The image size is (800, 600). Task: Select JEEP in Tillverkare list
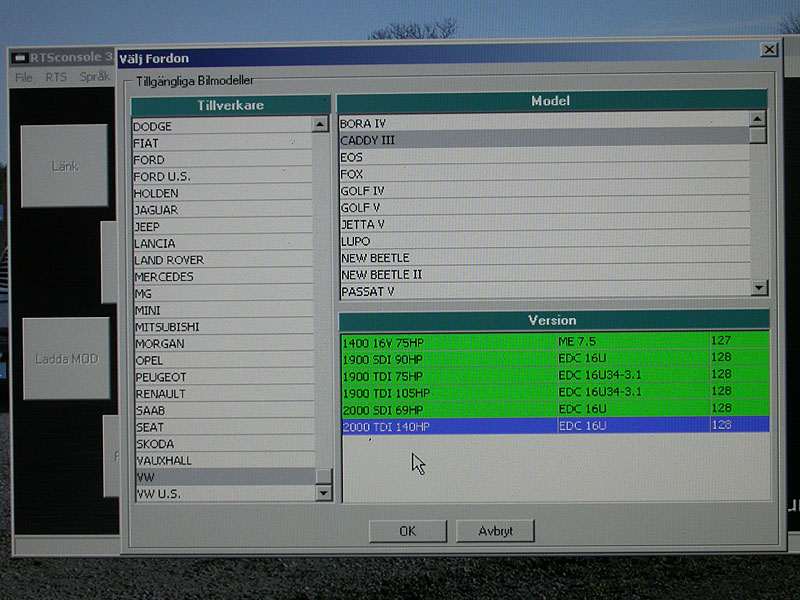223,227
